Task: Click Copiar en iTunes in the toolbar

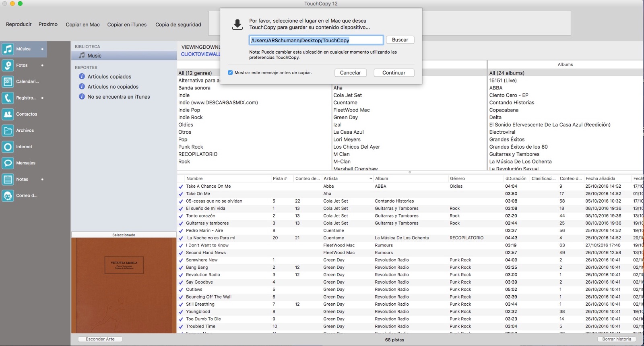Action: coord(127,25)
